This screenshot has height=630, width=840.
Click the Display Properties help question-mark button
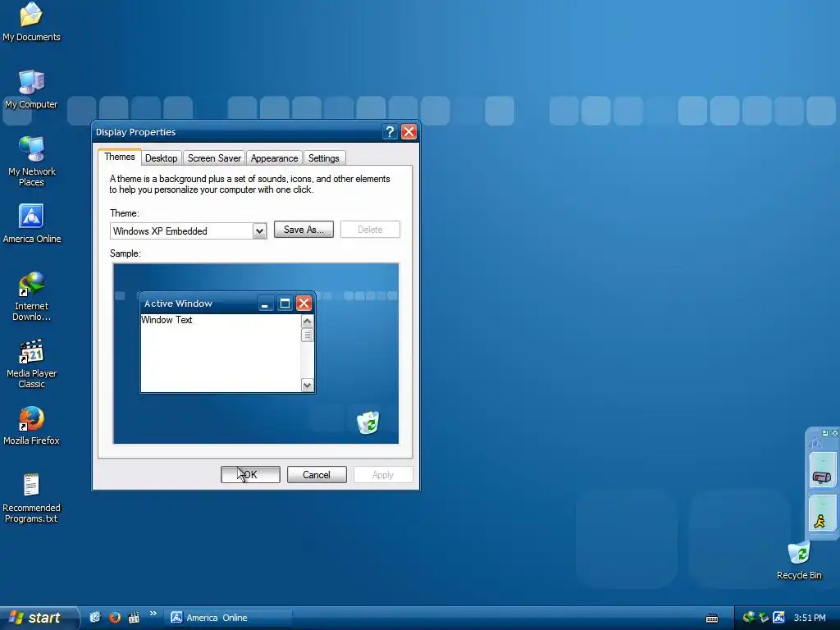[390, 132]
